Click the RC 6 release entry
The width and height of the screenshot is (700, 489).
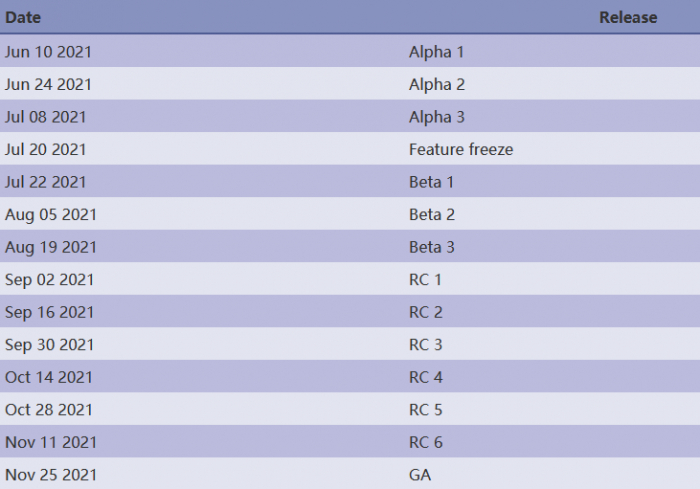(x=425, y=442)
